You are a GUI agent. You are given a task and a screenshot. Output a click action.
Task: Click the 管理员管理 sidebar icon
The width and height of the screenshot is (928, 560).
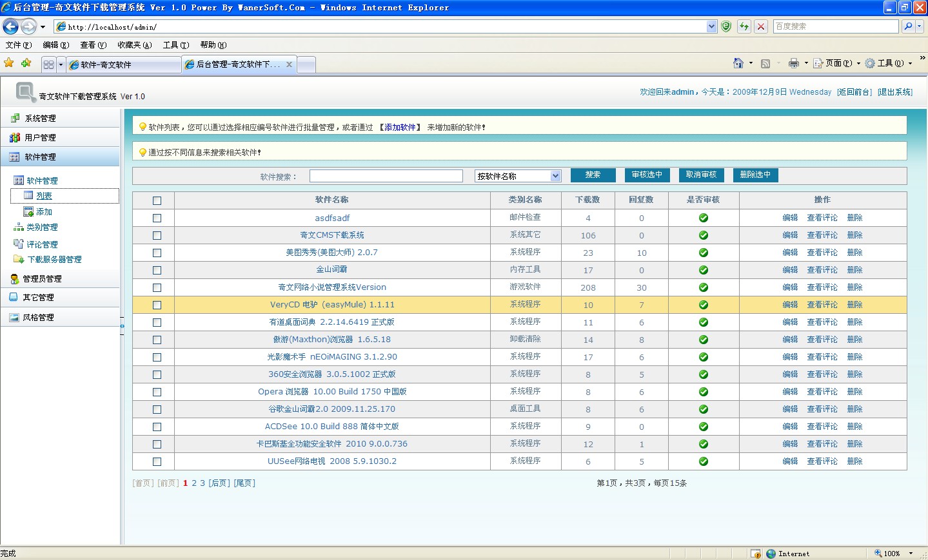[x=14, y=278]
